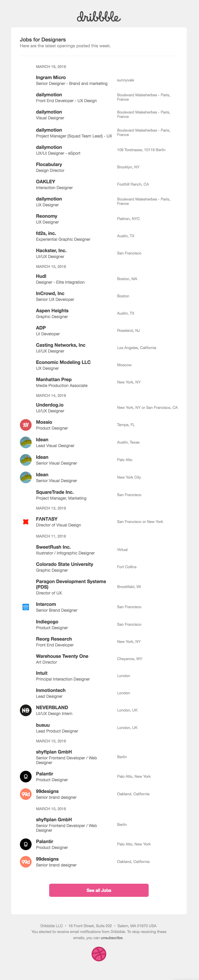This screenshot has width=199, height=980.
Task: Click the red FANTASY company logo
Action: point(25,522)
